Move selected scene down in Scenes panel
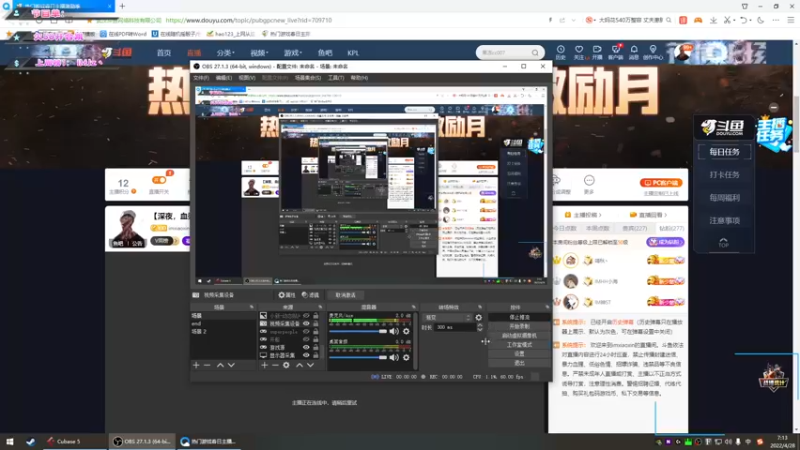Screen dimensions: 800x450 231,365
